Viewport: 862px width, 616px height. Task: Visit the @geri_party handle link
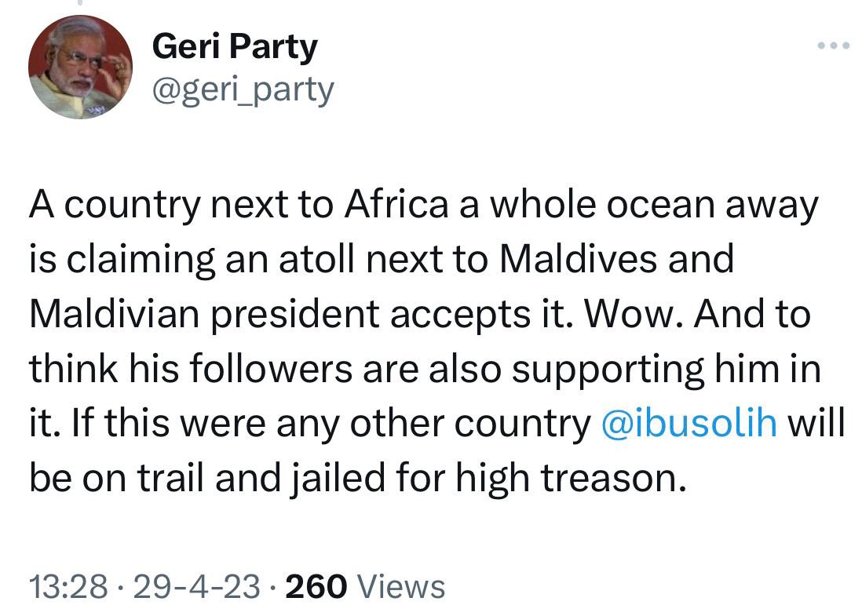(243, 89)
